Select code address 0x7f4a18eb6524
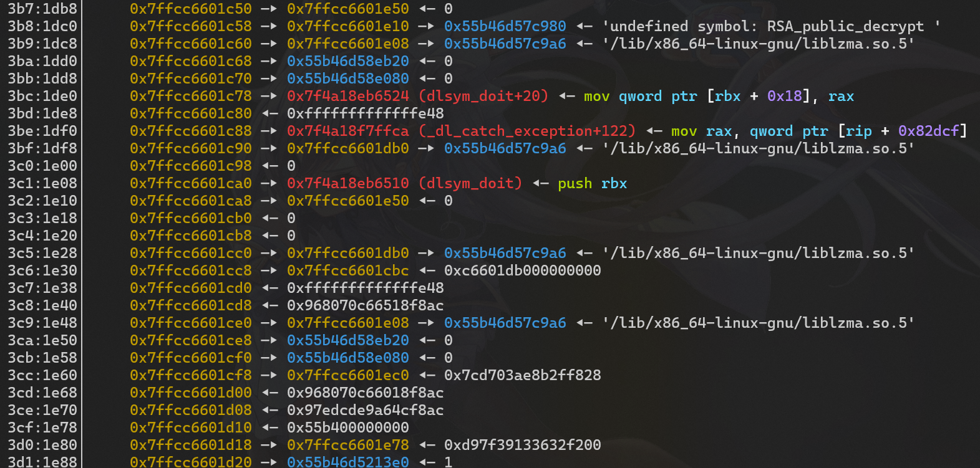980x468 pixels. [348, 96]
